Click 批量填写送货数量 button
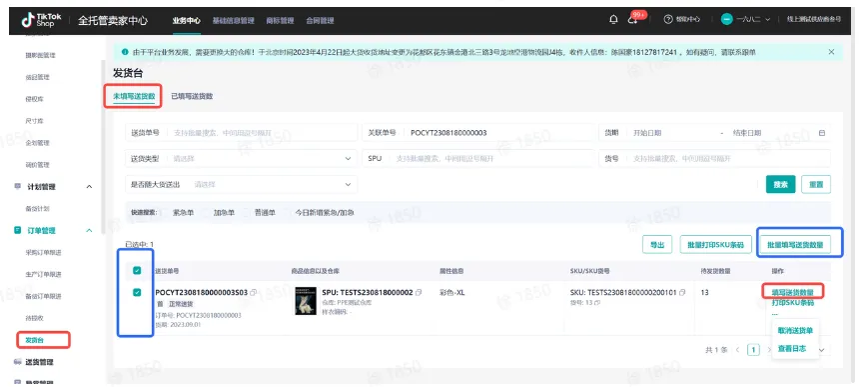868x387 pixels. (x=795, y=245)
